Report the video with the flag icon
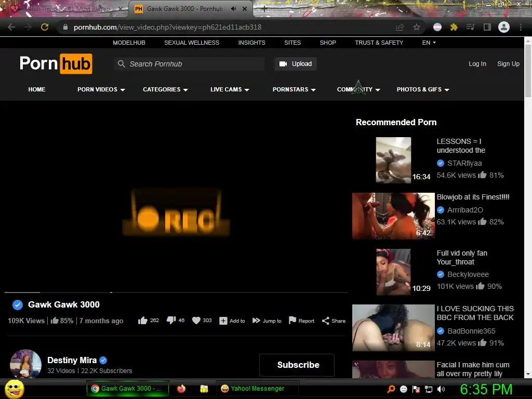 [x=301, y=321]
